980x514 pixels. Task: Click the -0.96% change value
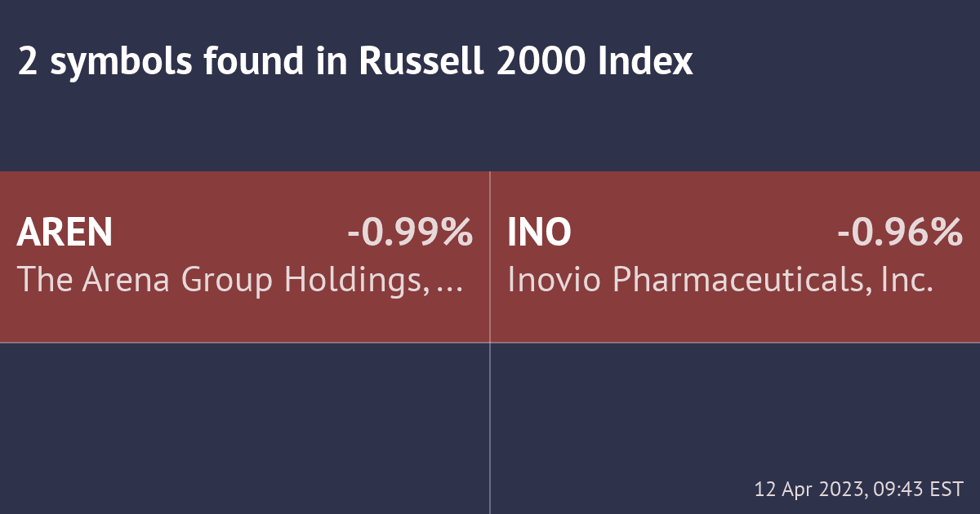900,233
